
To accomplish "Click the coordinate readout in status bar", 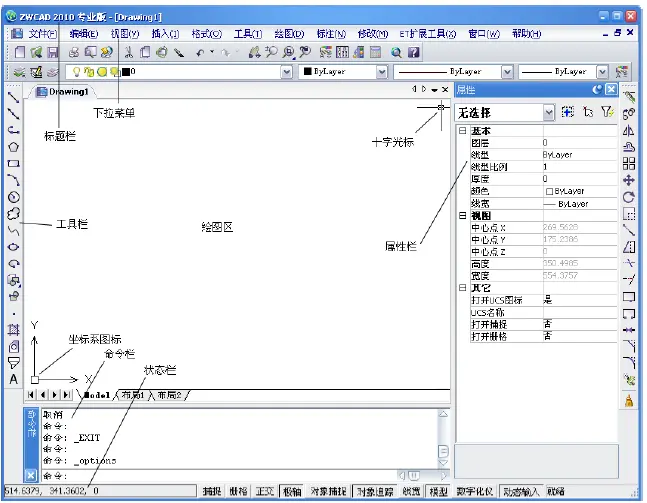I will coord(99,491).
